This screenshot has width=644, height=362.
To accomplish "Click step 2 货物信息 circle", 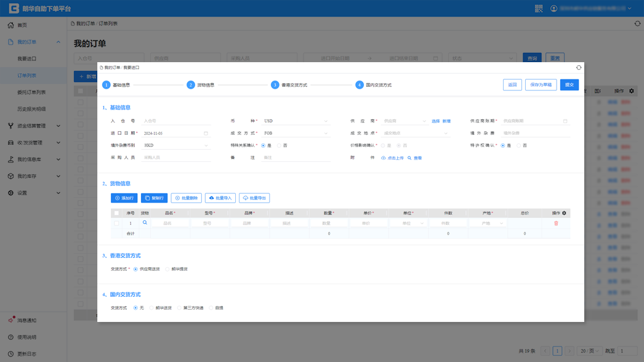I will point(191,84).
